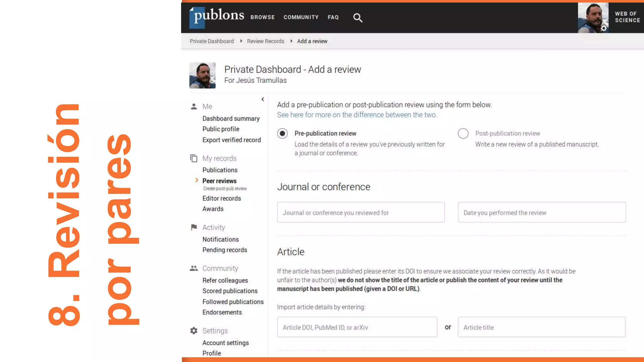Open the search magnifier icon

(x=358, y=18)
